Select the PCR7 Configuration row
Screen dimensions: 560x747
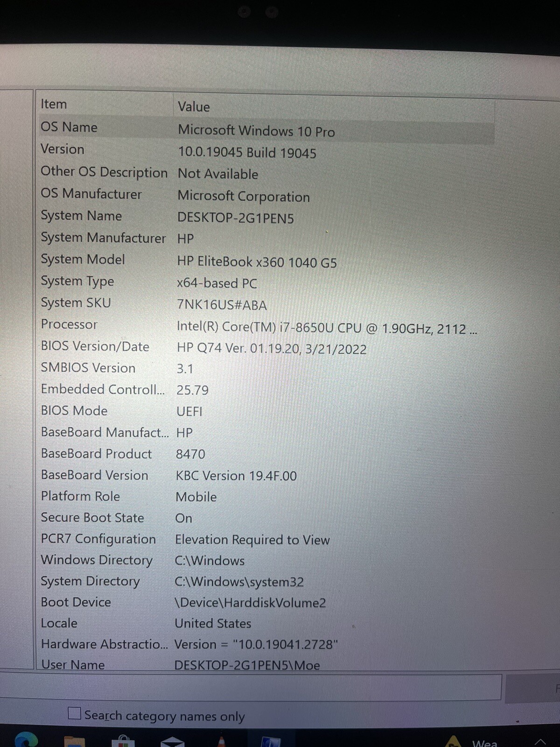click(265, 540)
